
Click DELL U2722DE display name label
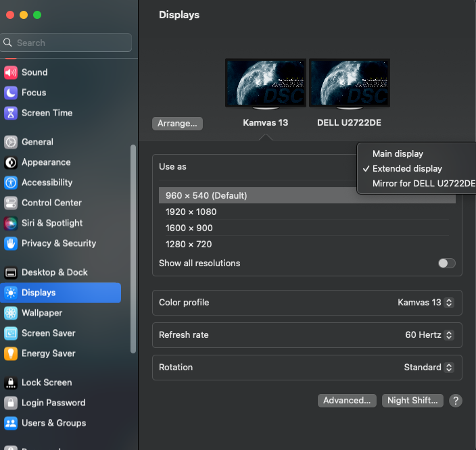349,122
